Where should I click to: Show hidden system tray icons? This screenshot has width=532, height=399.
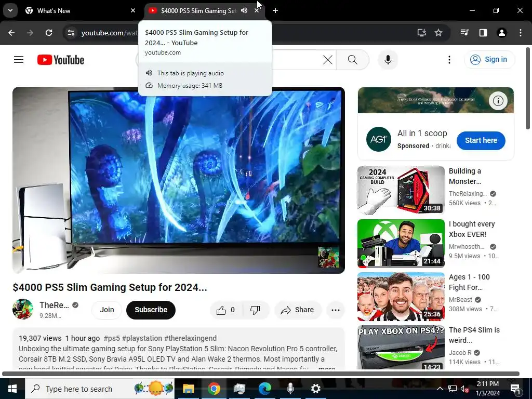440,389
